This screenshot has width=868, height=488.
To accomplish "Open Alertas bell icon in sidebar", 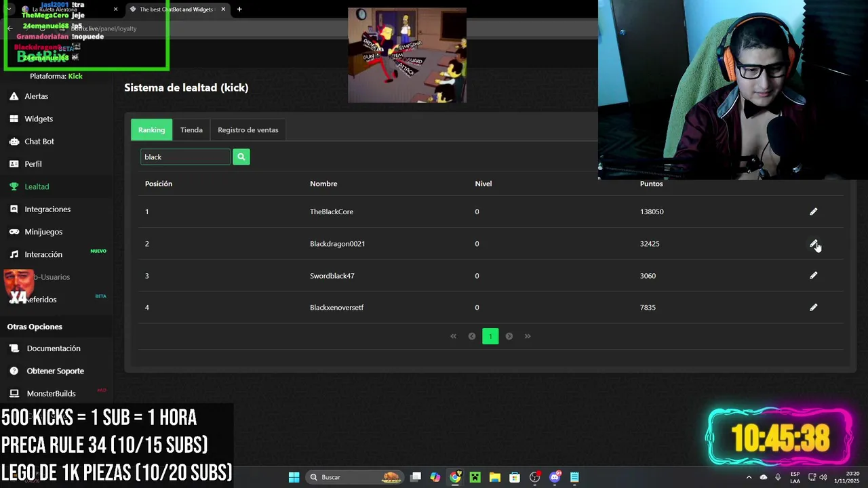I will point(14,96).
